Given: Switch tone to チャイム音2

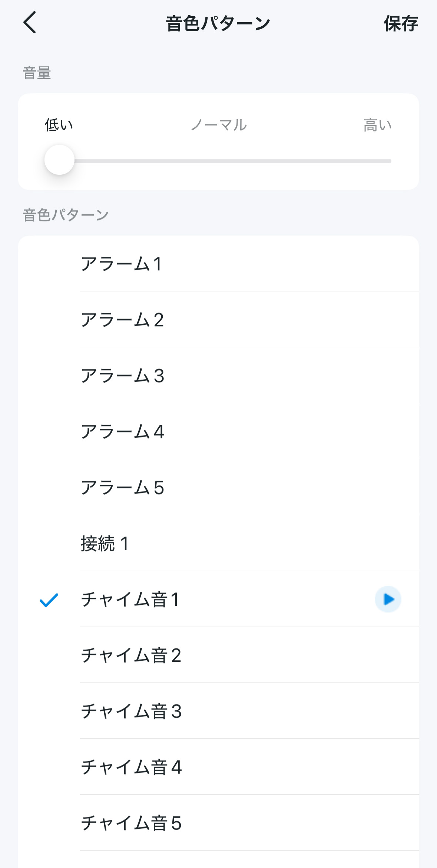Looking at the screenshot, I should 219,655.
